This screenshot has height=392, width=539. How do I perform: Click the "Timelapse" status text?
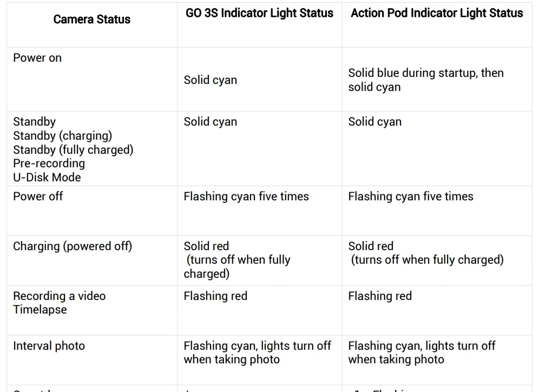coord(40,310)
